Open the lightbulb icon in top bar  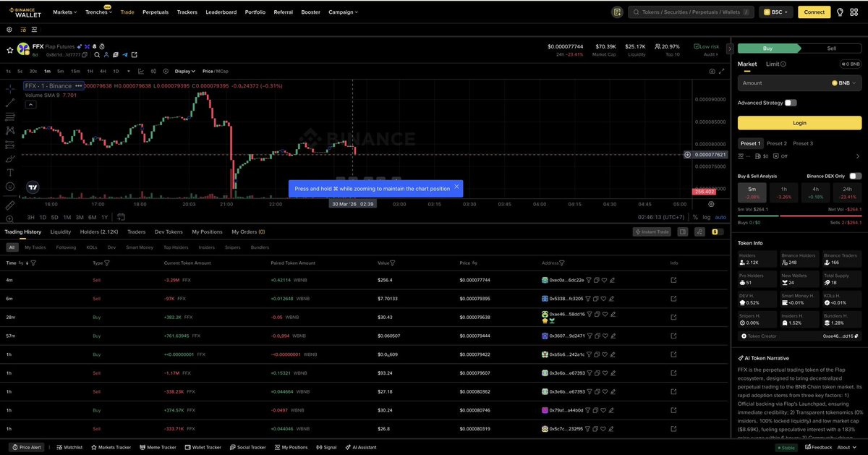coord(840,12)
